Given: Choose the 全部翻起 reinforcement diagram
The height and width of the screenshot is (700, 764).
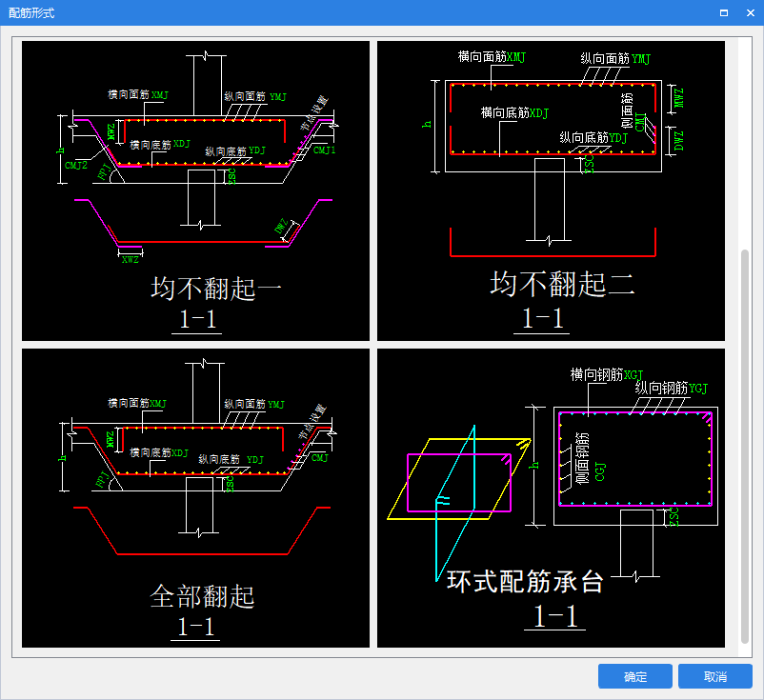Looking at the screenshot, I should [x=195, y=498].
